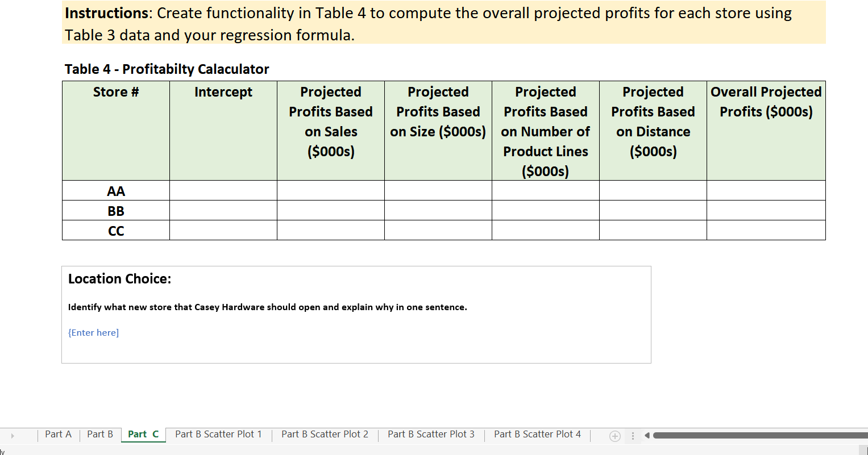
Task: Open the Part B Scatter Plot 1 sheet
Action: click(218, 434)
